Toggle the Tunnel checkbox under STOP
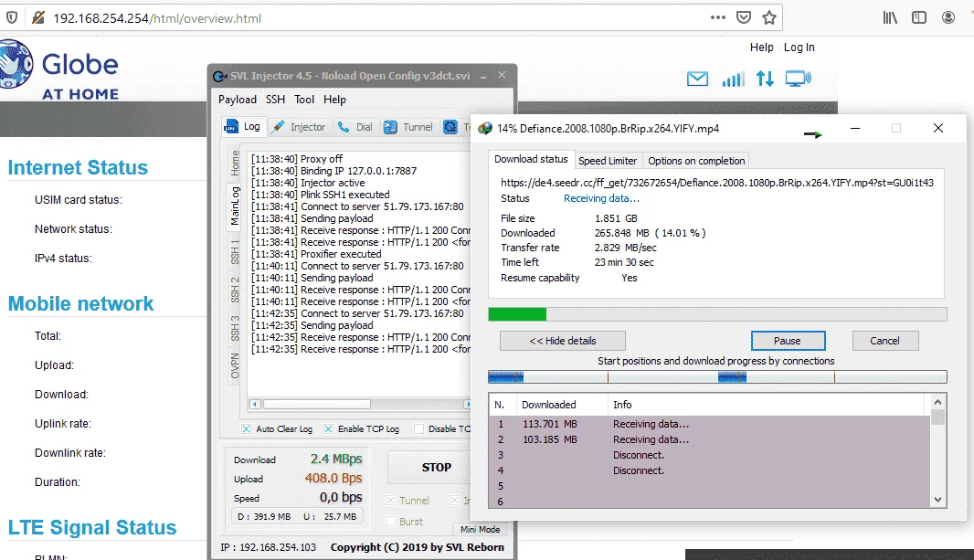974x560 pixels. (x=391, y=501)
